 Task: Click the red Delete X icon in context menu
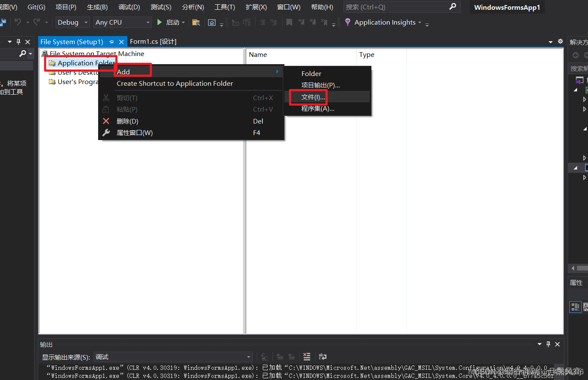point(106,121)
